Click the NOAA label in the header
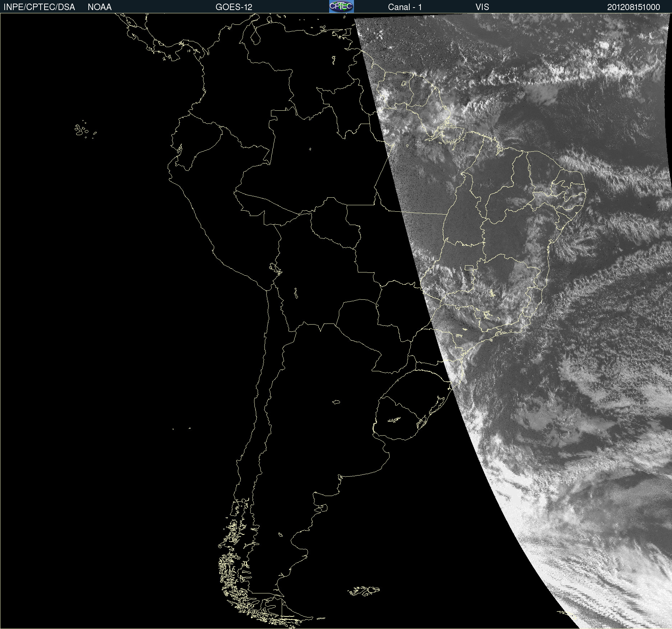Viewport: 672px width, 629px height. tap(100, 7)
